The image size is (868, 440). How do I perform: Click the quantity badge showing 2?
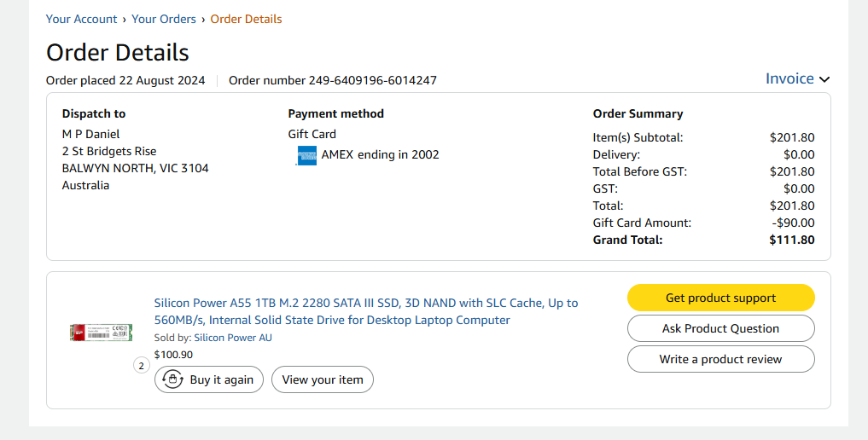pos(142,366)
